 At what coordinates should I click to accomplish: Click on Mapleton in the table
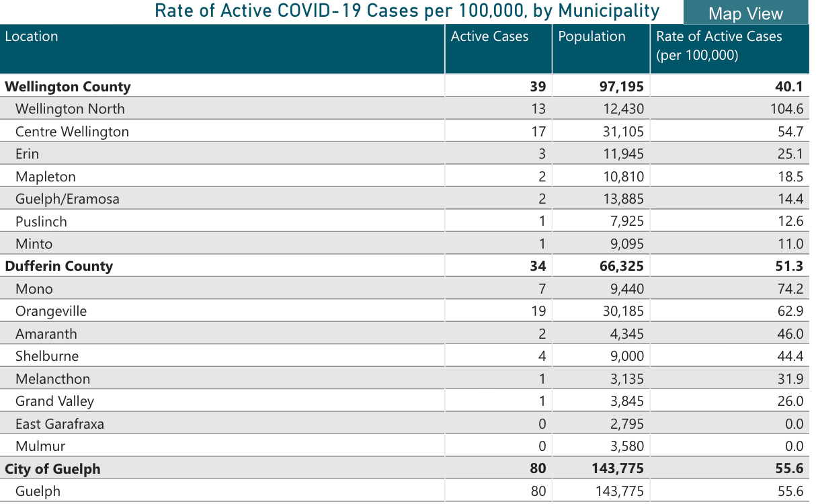coord(46,177)
